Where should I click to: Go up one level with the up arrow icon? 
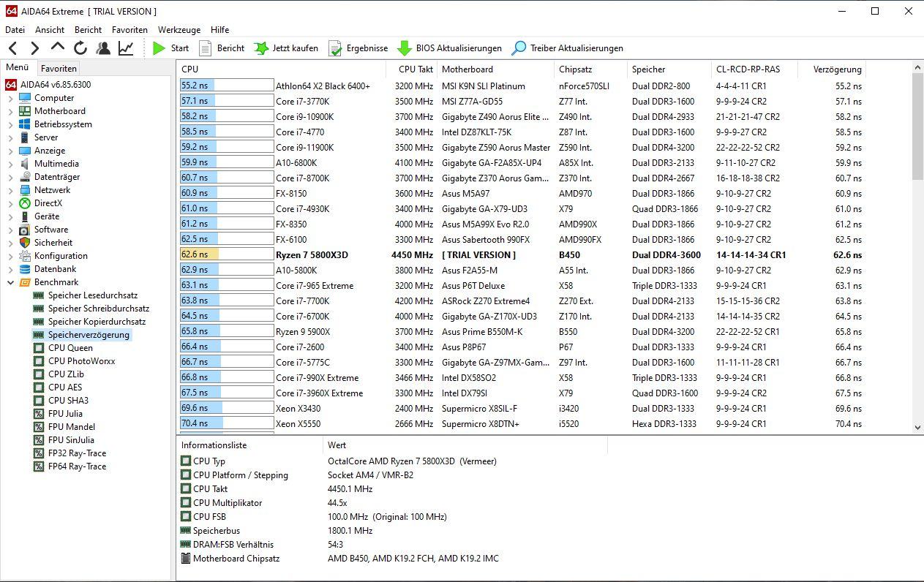pyautogui.click(x=58, y=48)
